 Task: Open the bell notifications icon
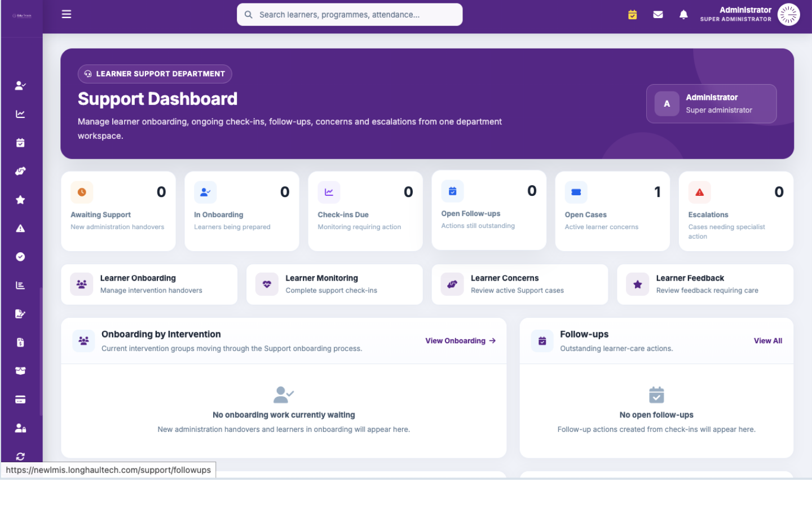pos(683,15)
